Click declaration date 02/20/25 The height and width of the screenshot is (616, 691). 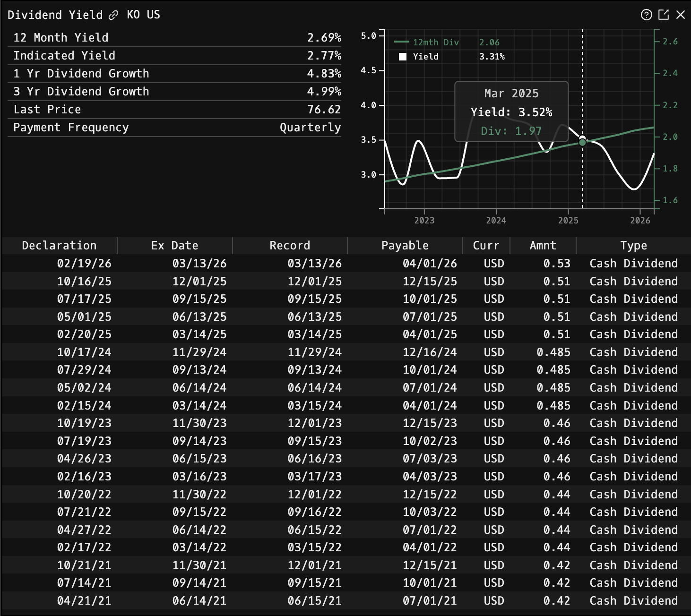pyautogui.click(x=85, y=334)
